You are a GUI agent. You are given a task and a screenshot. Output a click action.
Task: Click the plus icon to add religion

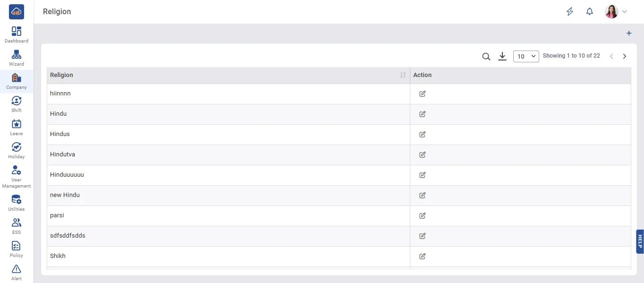[x=629, y=34]
